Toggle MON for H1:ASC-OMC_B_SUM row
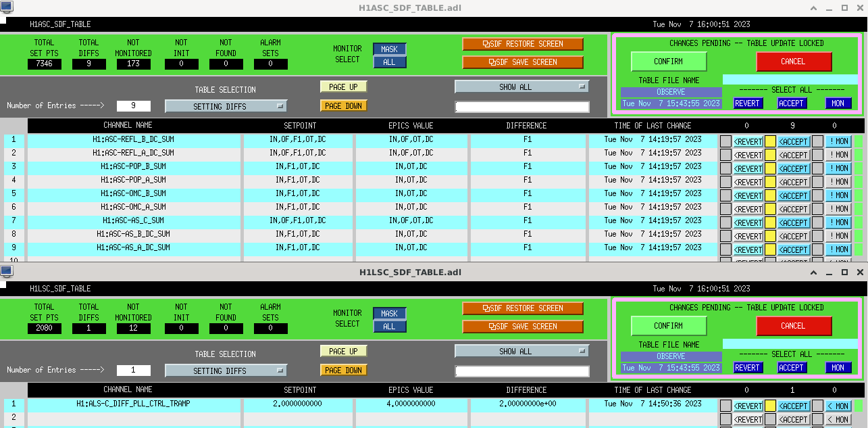 pos(838,196)
